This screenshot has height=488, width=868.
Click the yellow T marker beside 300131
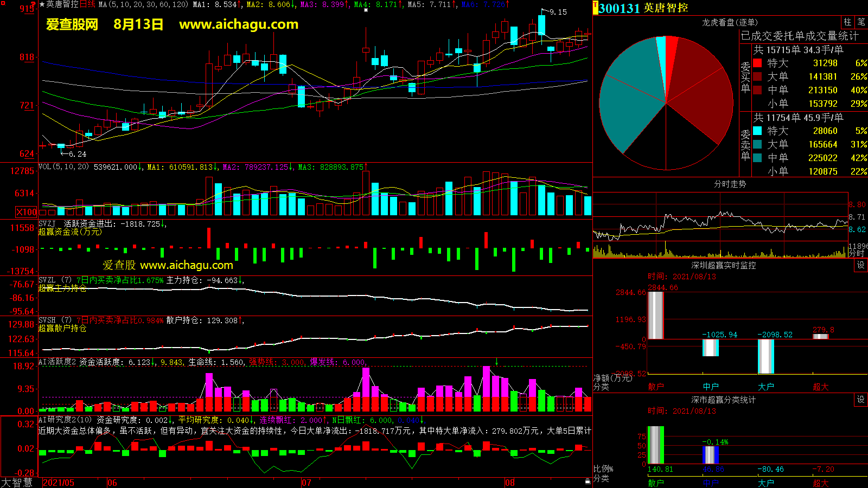595,8
